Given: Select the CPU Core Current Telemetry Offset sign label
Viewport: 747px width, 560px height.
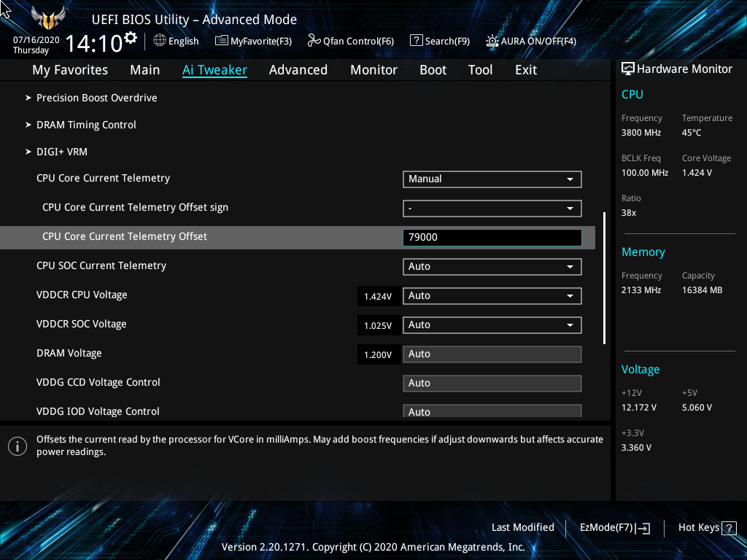Looking at the screenshot, I should (135, 208).
